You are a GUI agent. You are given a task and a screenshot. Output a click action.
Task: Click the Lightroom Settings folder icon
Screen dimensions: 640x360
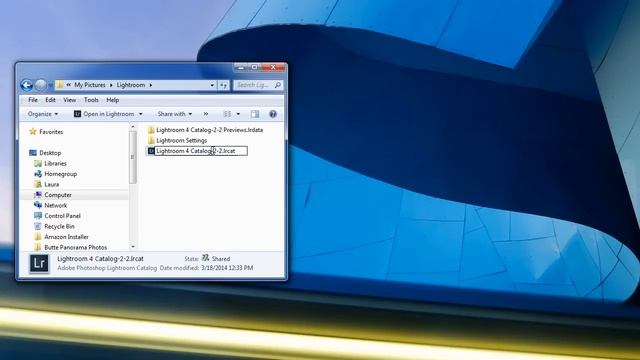click(x=151, y=140)
